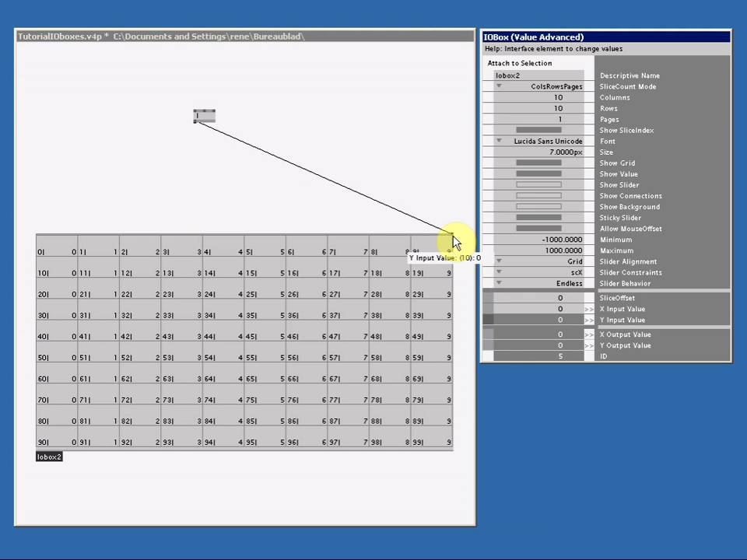Click grid cell with slice index 5
Screen dimensions: 747x560
pyautogui.click(x=265, y=246)
